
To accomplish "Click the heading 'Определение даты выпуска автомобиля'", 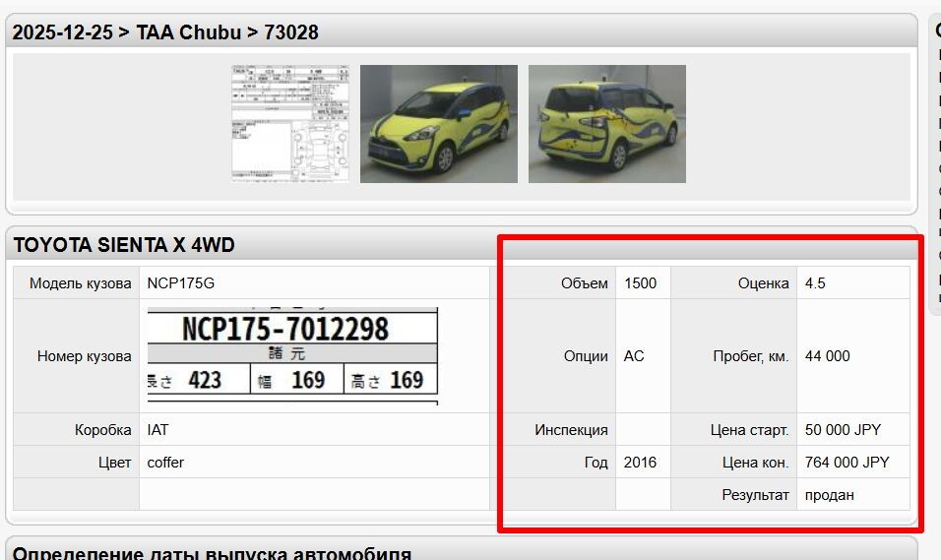I will coord(212,553).
